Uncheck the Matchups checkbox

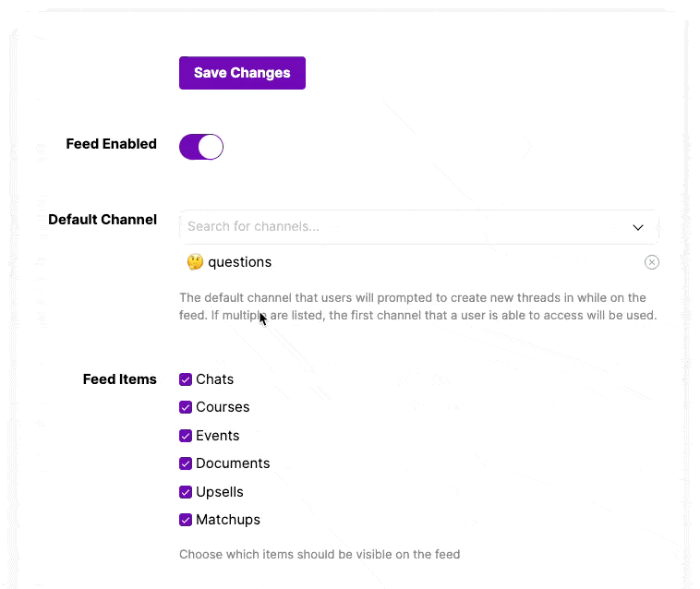point(186,520)
